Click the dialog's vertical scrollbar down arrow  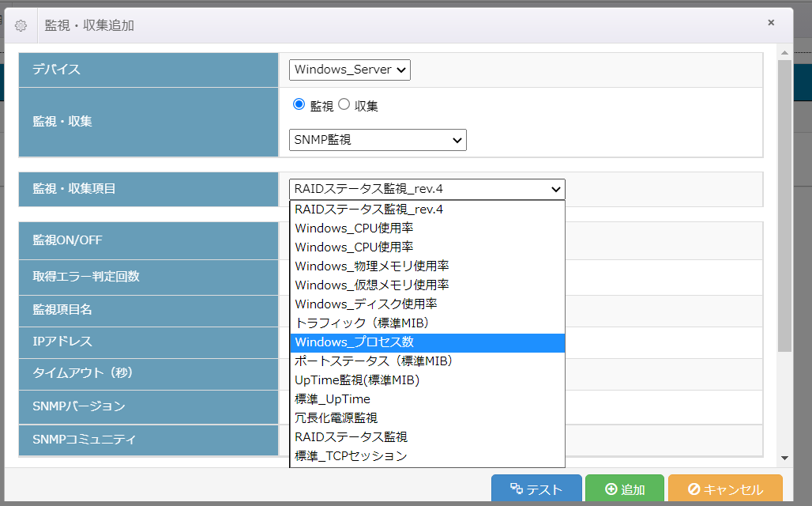coord(784,458)
